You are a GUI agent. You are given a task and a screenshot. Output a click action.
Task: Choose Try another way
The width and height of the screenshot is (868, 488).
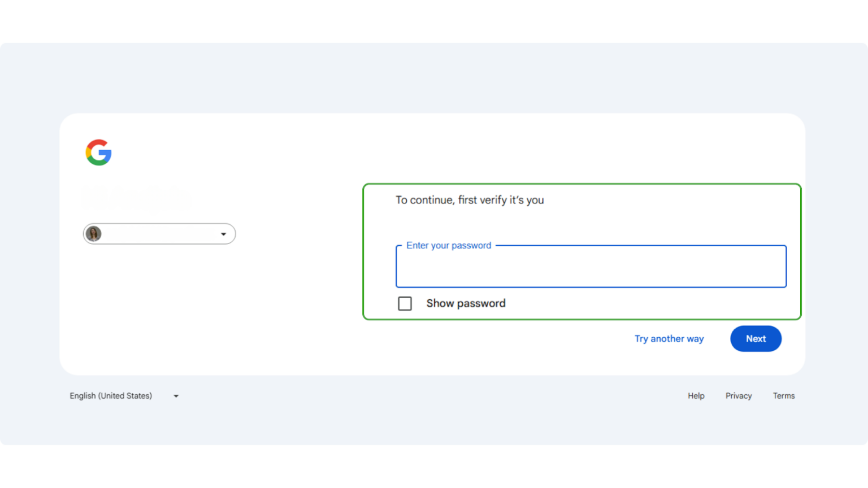[669, 339]
